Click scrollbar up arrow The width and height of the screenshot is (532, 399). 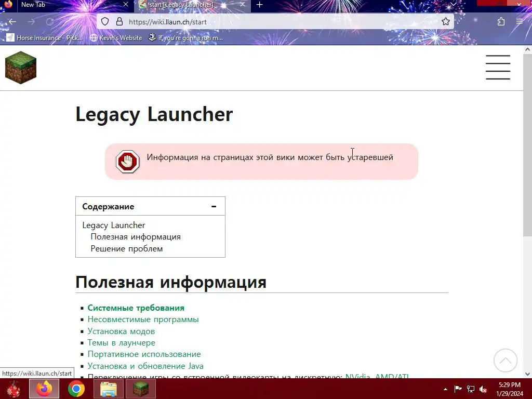(527, 49)
